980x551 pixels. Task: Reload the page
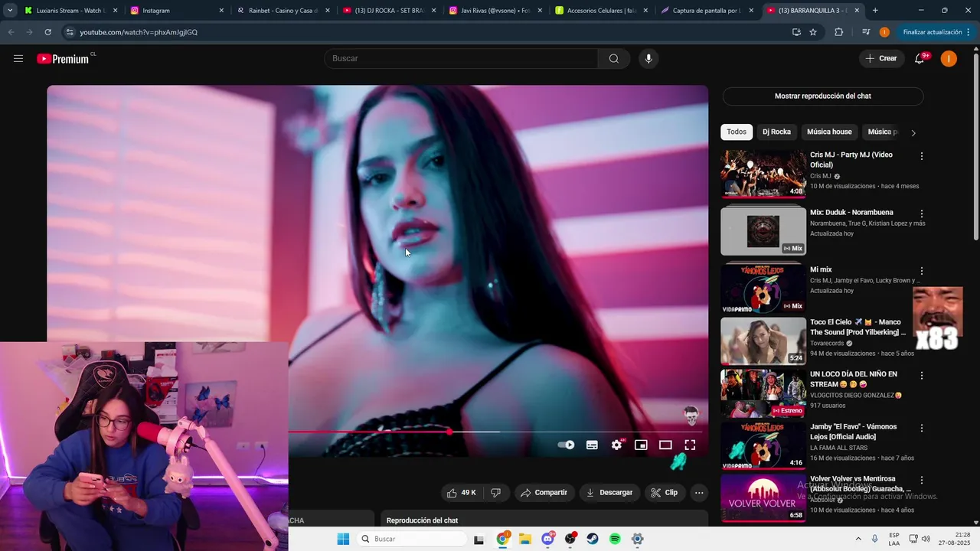(x=47, y=32)
